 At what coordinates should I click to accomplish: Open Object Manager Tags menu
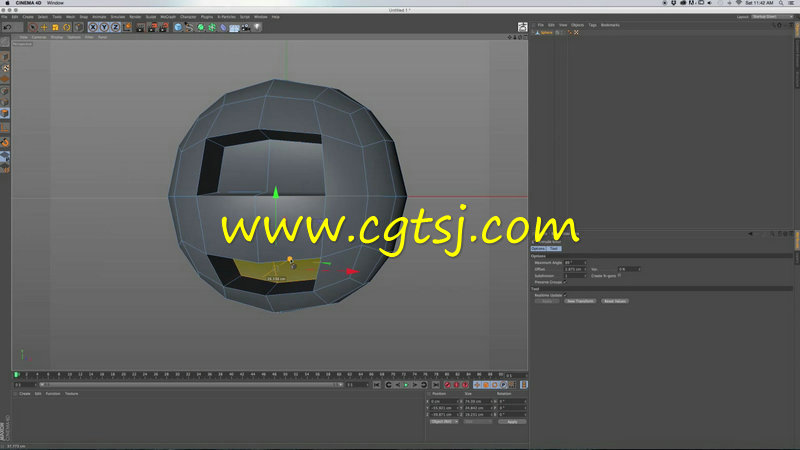(x=592, y=25)
